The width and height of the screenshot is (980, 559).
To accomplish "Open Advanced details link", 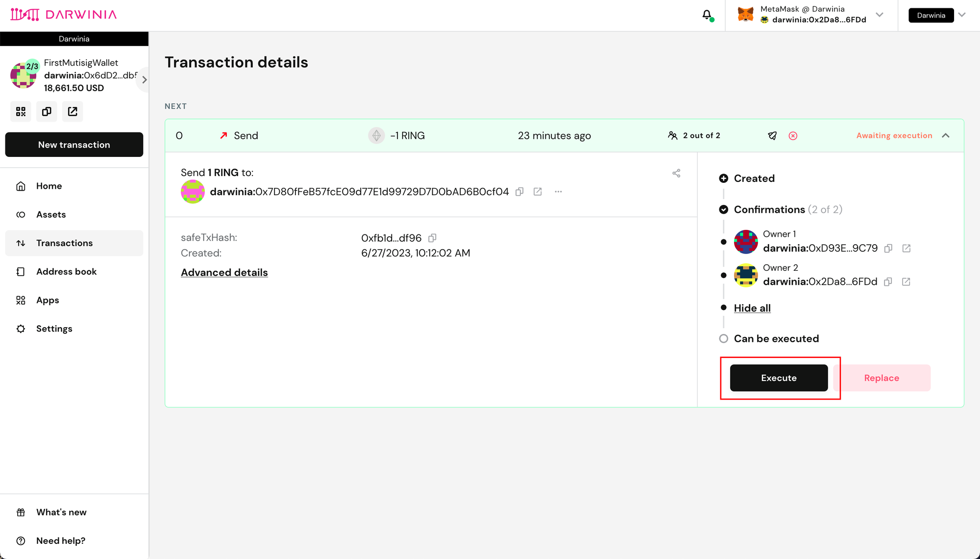I will click(224, 273).
